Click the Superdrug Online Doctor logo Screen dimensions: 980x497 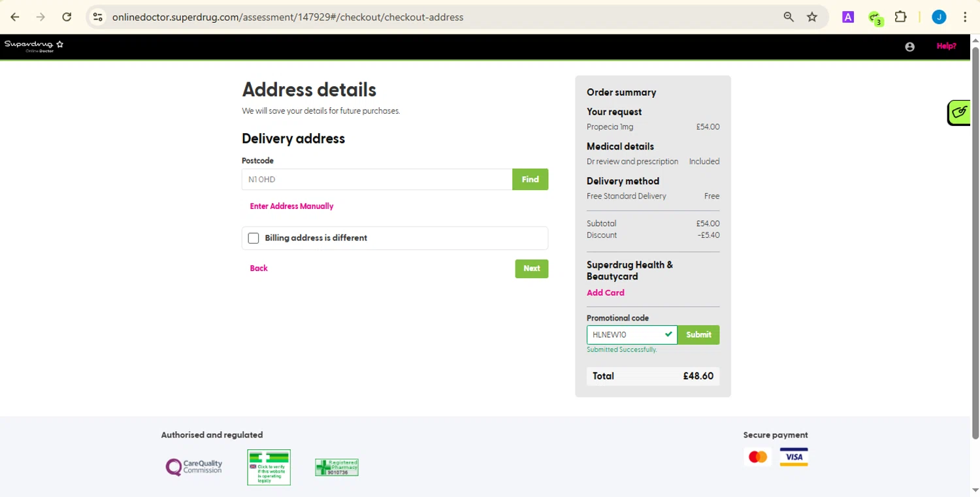tap(34, 46)
